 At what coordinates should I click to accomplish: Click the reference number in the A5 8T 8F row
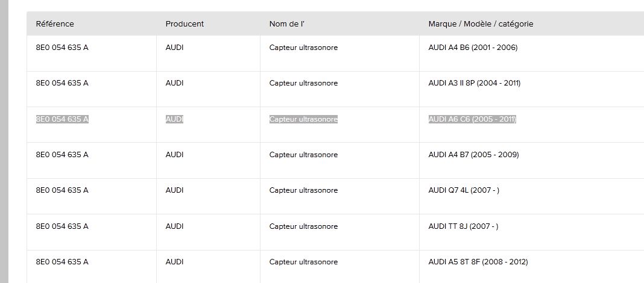62,262
